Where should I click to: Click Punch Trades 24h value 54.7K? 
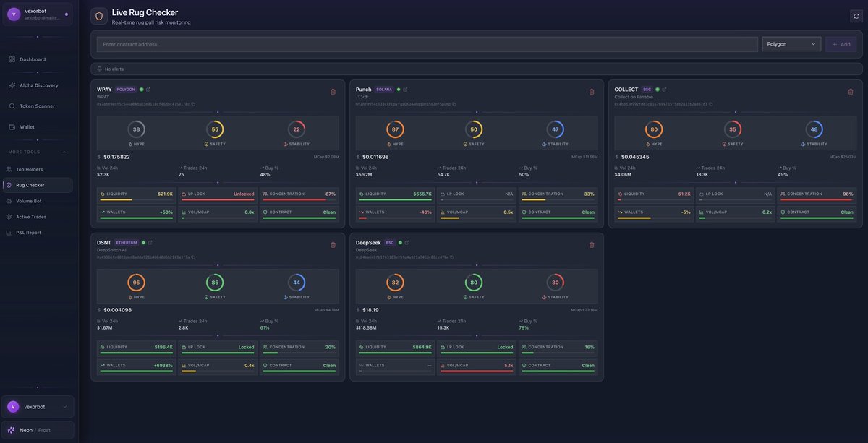point(443,174)
